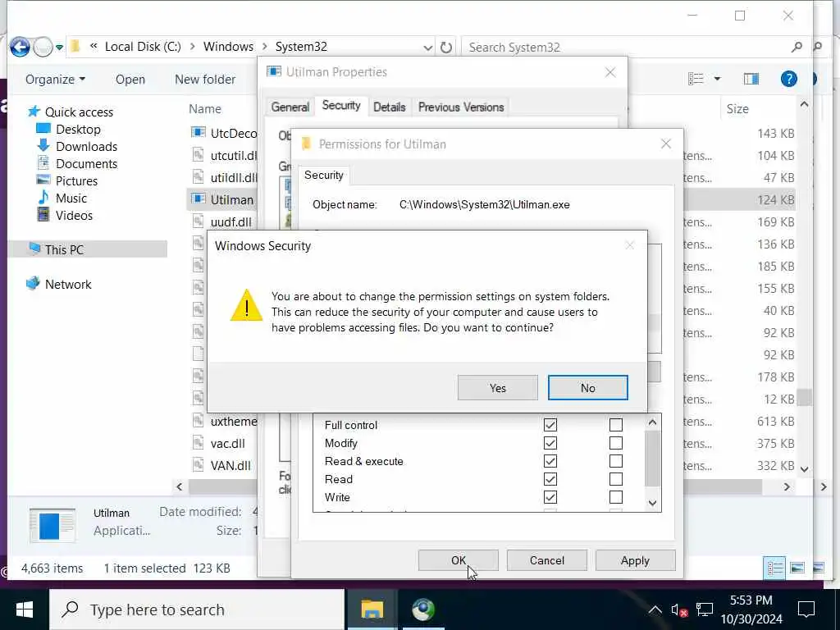This screenshot has width=840, height=630.
Task: Select Desktop in the navigation pane
Action: point(78,129)
